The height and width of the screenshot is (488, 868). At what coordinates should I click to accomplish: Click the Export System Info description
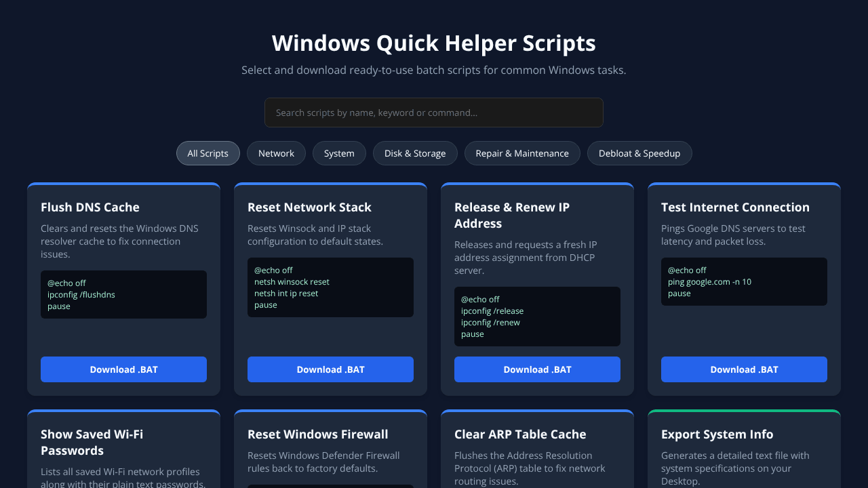click(735, 468)
